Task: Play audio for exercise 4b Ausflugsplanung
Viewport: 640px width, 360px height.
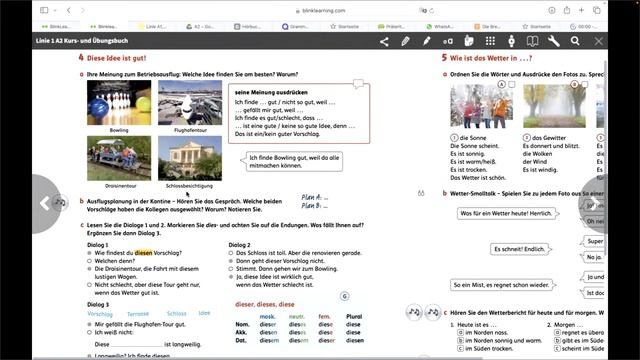Action: coord(60,202)
